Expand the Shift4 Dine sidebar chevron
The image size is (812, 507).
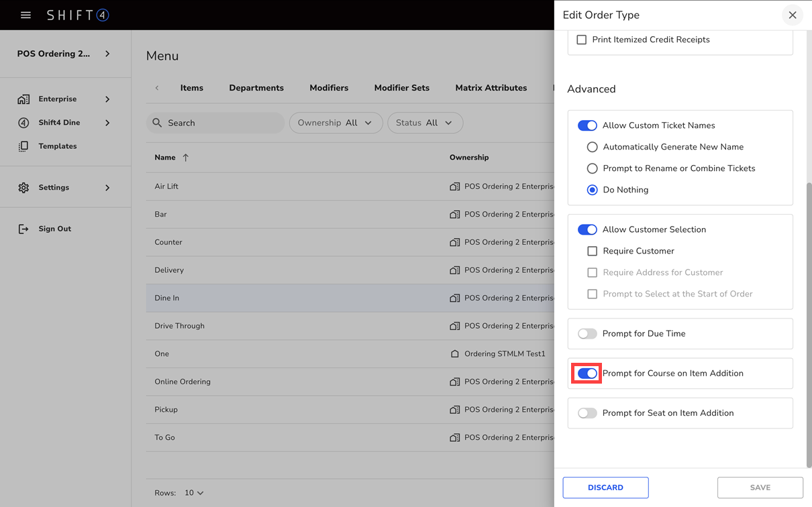[107, 123]
